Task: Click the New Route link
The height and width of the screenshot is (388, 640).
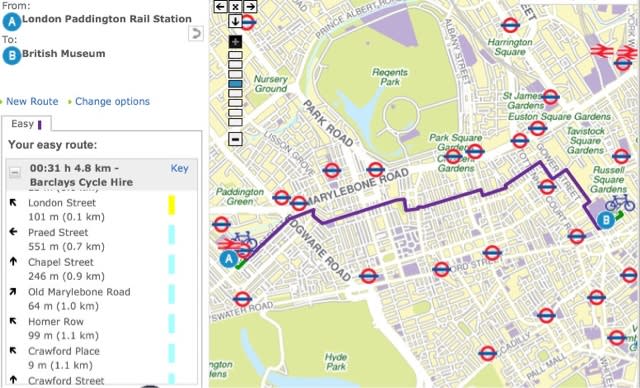Action: pyautogui.click(x=32, y=101)
